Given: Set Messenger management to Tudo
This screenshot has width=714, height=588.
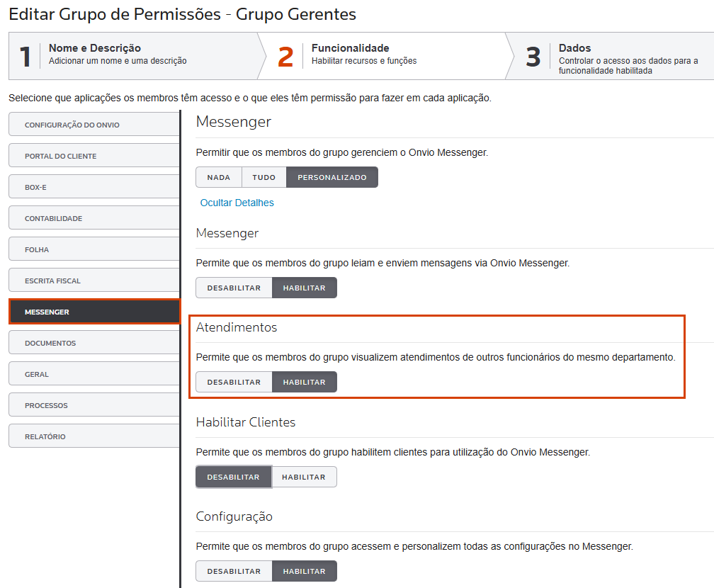Looking at the screenshot, I should (x=264, y=177).
